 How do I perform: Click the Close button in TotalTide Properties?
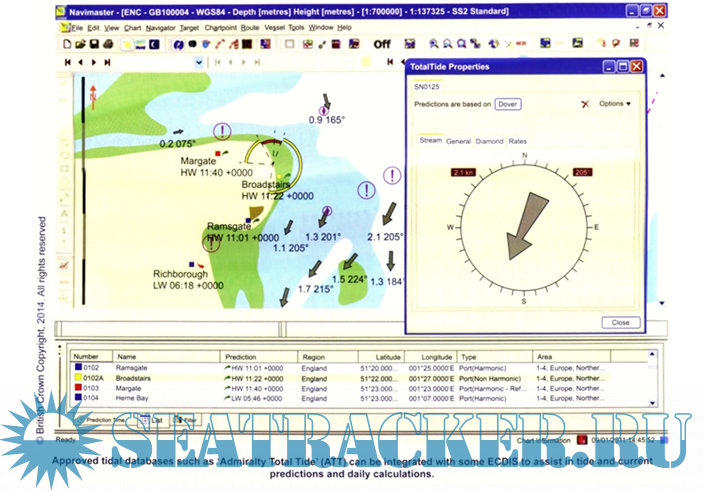click(x=620, y=323)
